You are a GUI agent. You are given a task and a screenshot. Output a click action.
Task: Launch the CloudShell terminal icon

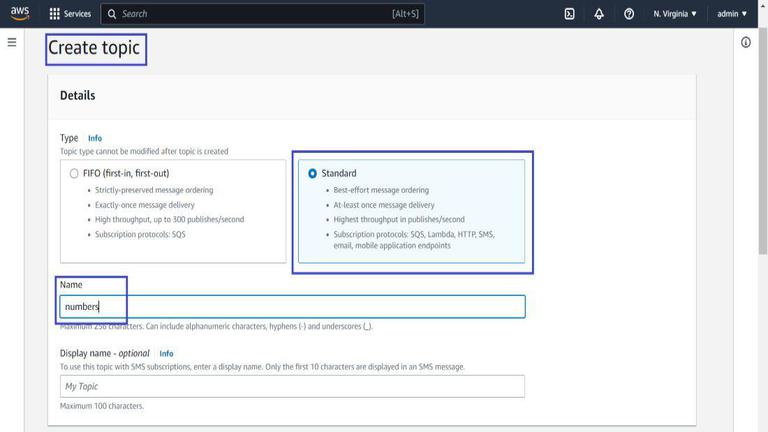point(569,14)
